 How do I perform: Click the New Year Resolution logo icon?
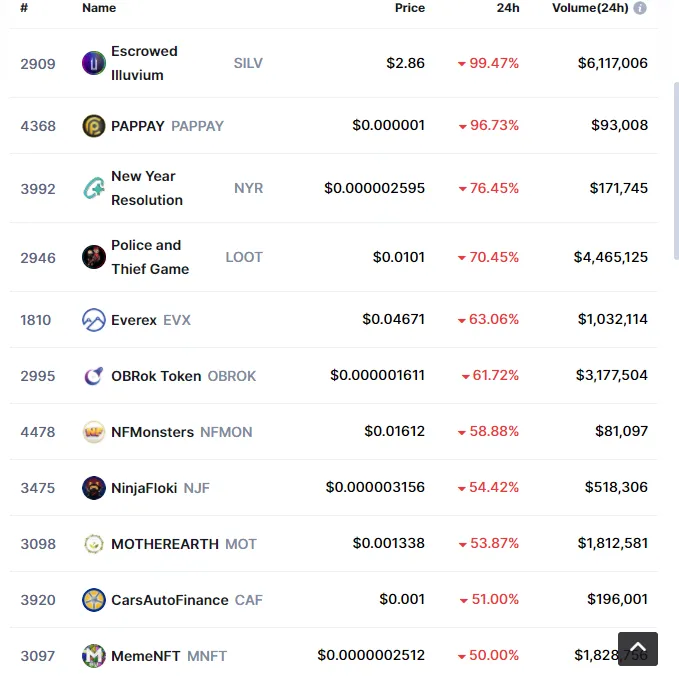tap(94, 188)
